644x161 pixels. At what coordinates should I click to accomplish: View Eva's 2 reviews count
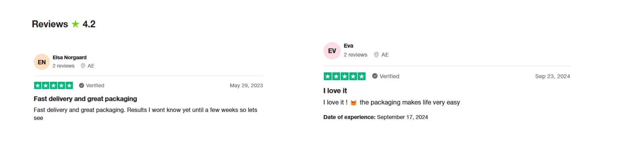[x=355, y=55]
